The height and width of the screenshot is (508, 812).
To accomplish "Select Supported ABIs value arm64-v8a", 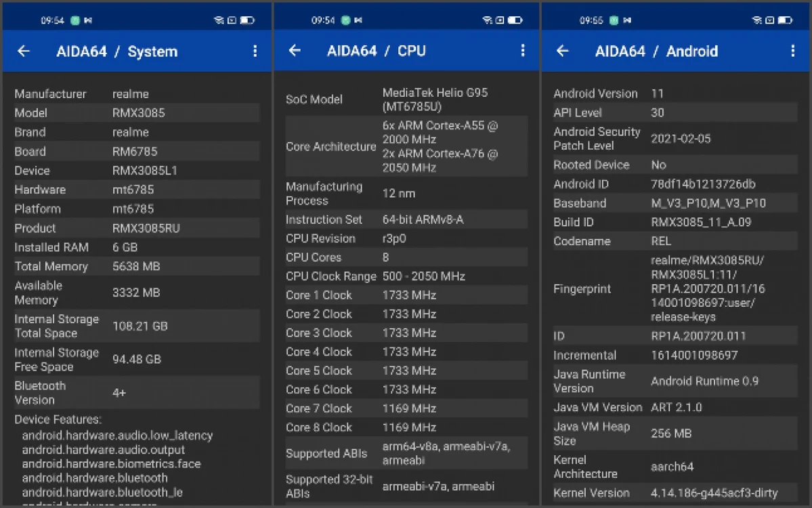I will point(446,453).
